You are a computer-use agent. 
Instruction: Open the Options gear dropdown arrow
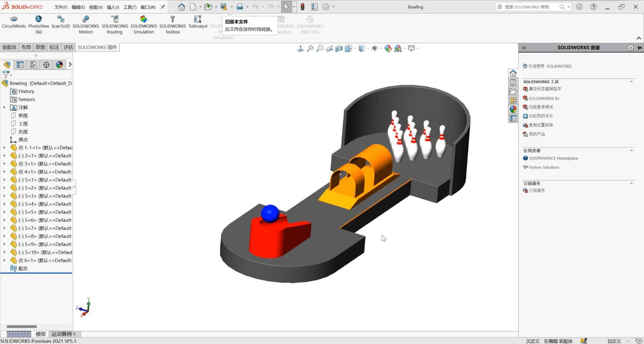pos(333,7)
